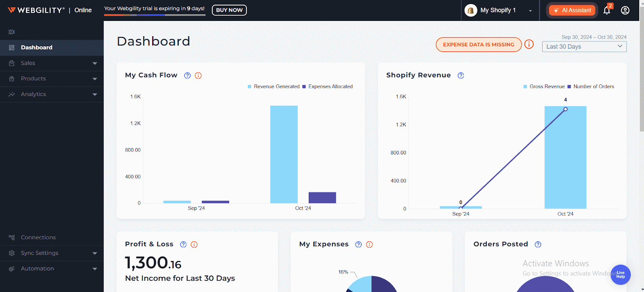Click info icon next to Expense Data Missing
This screenshot has height=292, width=644.
pos(529,44)
